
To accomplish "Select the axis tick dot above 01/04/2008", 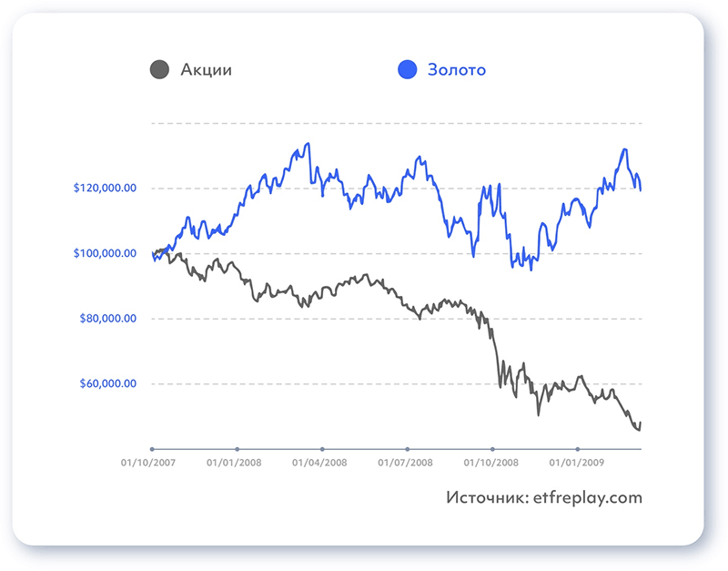I will coord(322,449).
